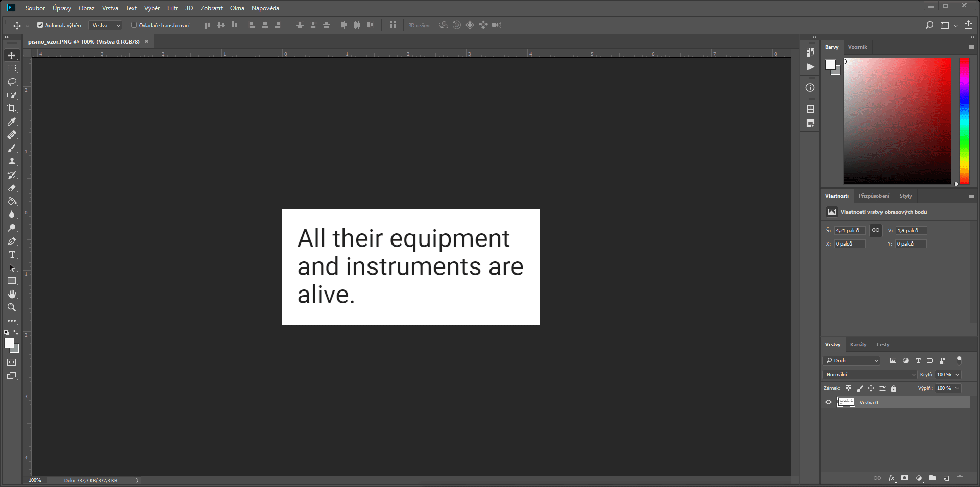980x487 pixels.
Task: Switch to the Kanály tab
Action: tap(859, 344)
